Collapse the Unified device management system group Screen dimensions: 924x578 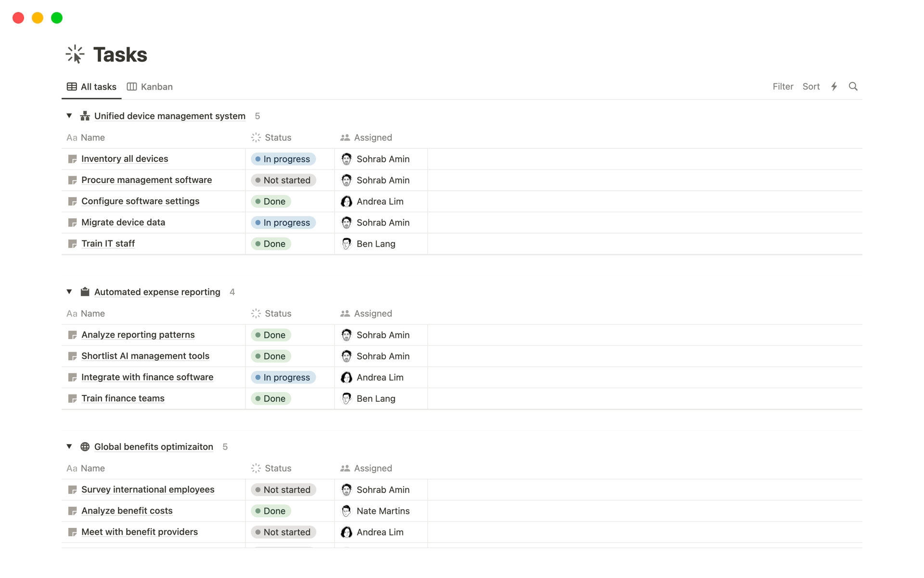pyautogui.click(x=68, y=116)
